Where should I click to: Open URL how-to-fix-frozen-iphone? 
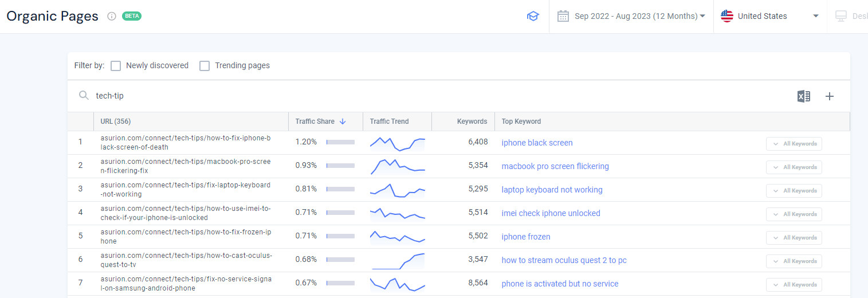[x=186, y=237]
